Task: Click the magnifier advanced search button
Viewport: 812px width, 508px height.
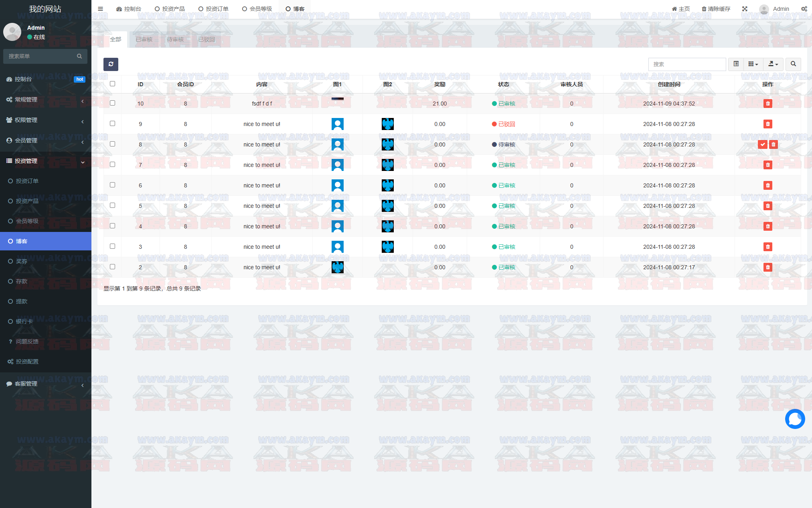Action: (793, 64)
